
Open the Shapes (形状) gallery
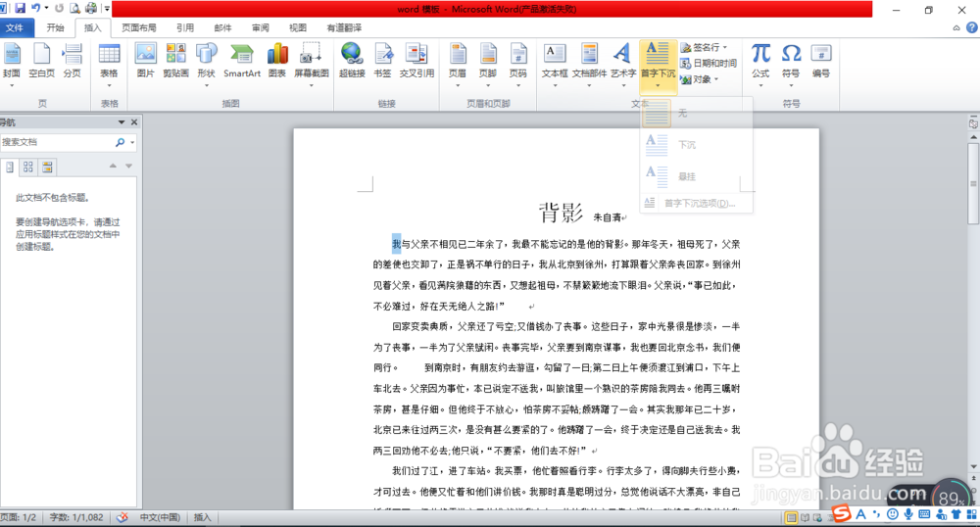coord(206,63)
